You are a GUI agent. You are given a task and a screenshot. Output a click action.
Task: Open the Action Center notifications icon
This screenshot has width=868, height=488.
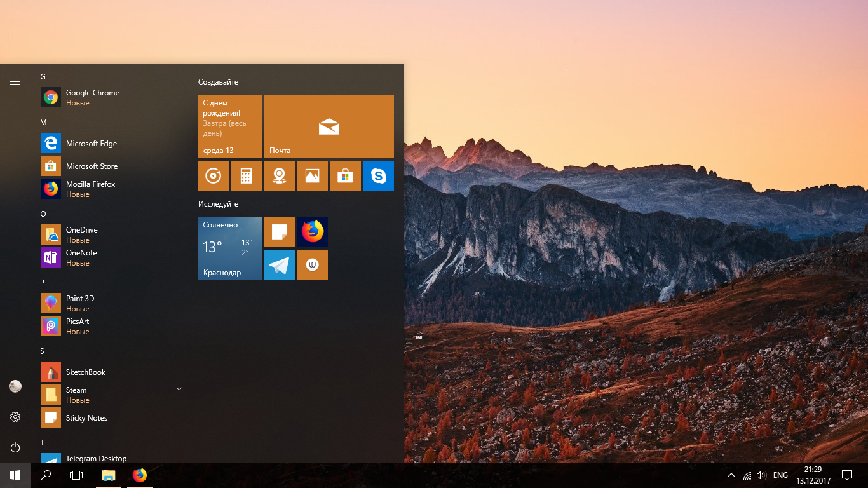click(847, 475)
